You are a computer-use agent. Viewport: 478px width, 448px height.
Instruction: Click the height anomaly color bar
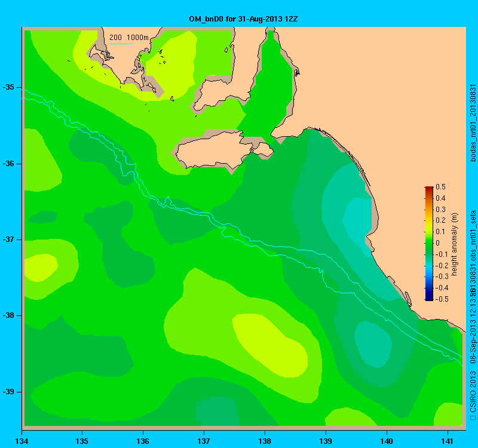[x=429, y=244]
